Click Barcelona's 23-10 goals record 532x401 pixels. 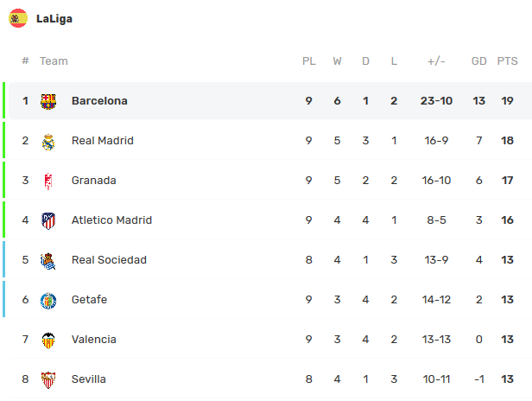coord(436,101)
